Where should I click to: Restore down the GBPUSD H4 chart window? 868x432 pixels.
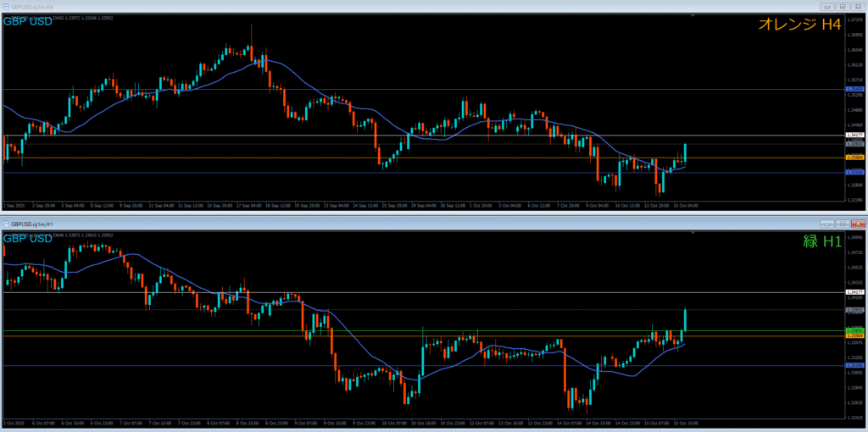843,7
